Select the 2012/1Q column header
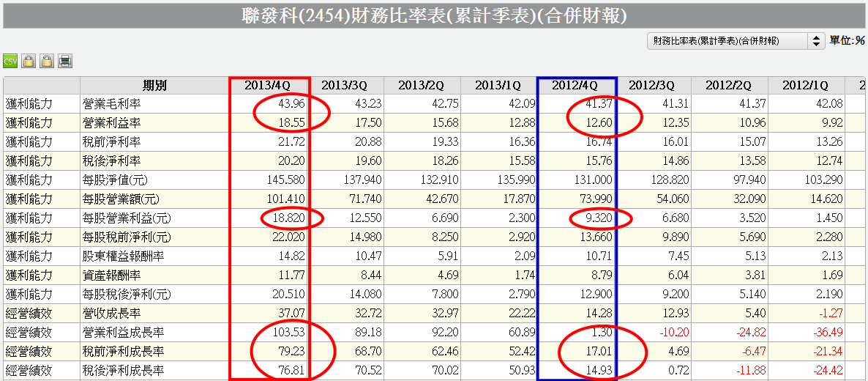Screen dimensions: 868x381 coord(806,86)
